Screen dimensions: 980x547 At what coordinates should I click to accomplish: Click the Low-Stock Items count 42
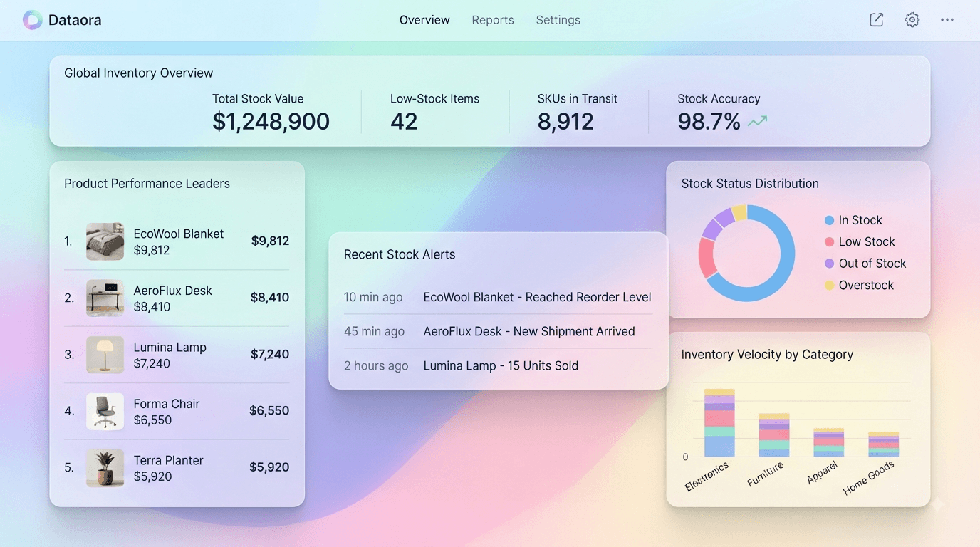pos(404,122)
